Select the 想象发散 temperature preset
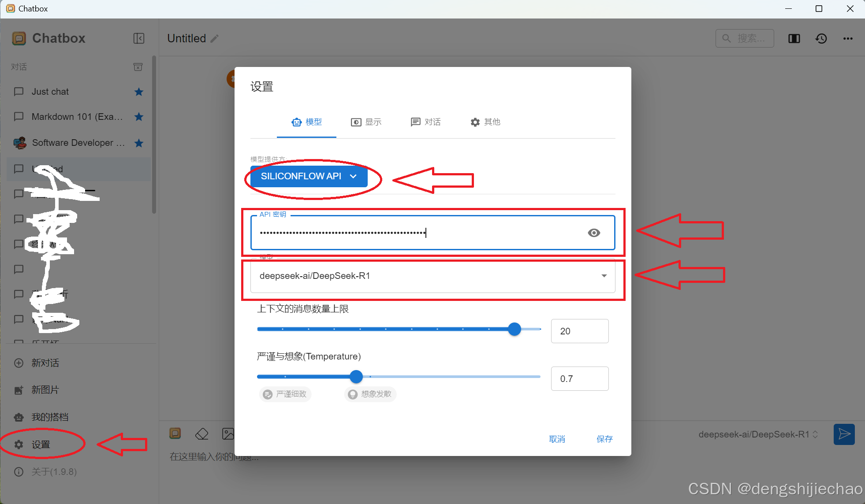 pyautogui.click(x=370, y=394)
